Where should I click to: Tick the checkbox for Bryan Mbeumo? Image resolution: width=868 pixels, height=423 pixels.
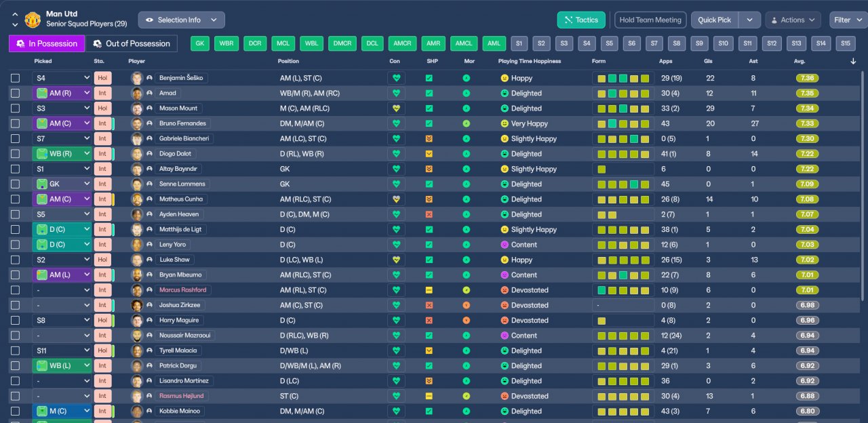(15, 275)
